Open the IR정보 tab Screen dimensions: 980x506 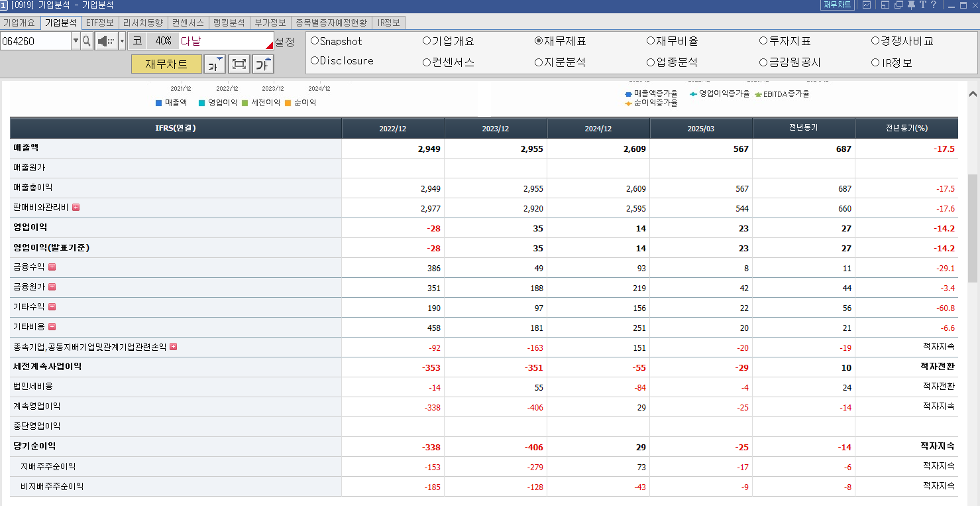pyautogui.click(x=388, y=23)
